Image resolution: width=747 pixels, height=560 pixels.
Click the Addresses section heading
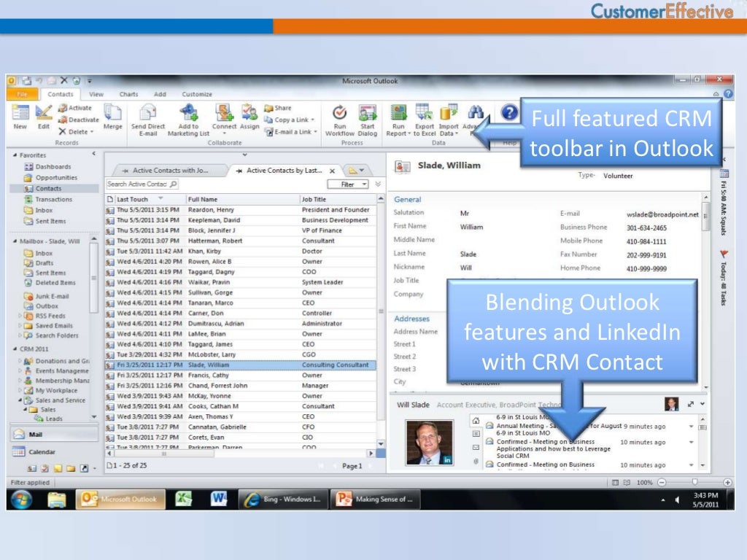click(411, 319)
